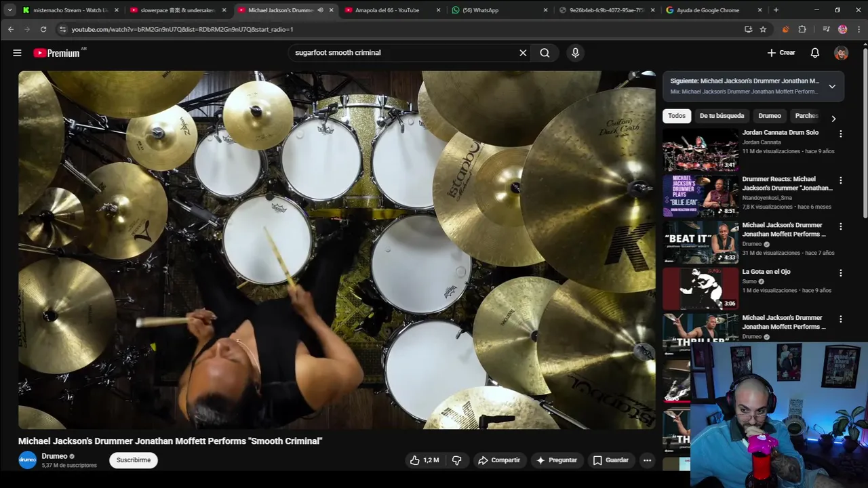The width and height of the screenshot is (868, 488).
Task: Click the Preguntar button
Action: pyautogui.click(x=556, y=460)
